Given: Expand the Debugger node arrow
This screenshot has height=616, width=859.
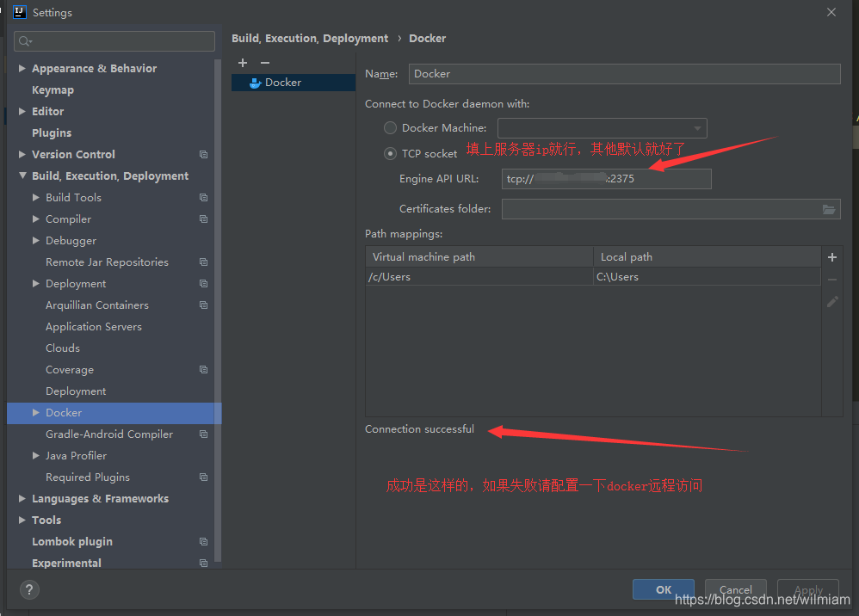Looking at the screenshot, I should click(35, 240).
